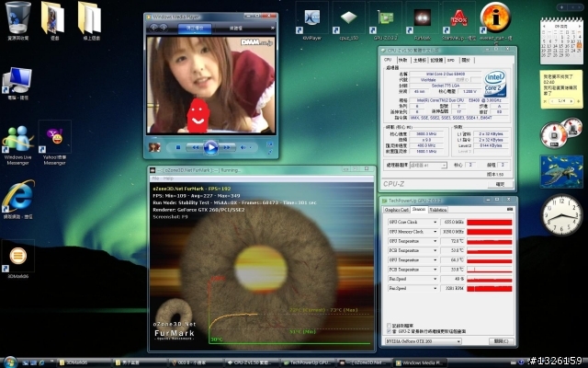Open dropdown for GPU Temperature reading 72.0°C

pos(435,241)
